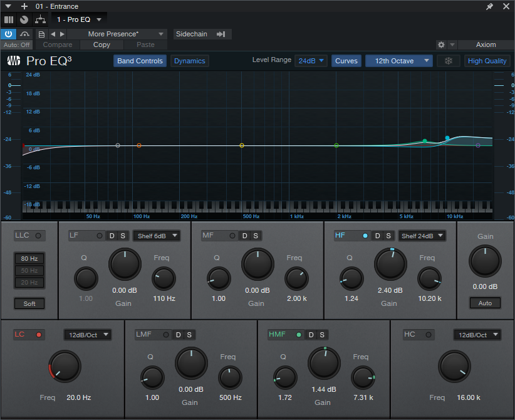Click the green HMF band node on curve
The height and width of the screenshot is (420, 515).
[x=425, y=141]
